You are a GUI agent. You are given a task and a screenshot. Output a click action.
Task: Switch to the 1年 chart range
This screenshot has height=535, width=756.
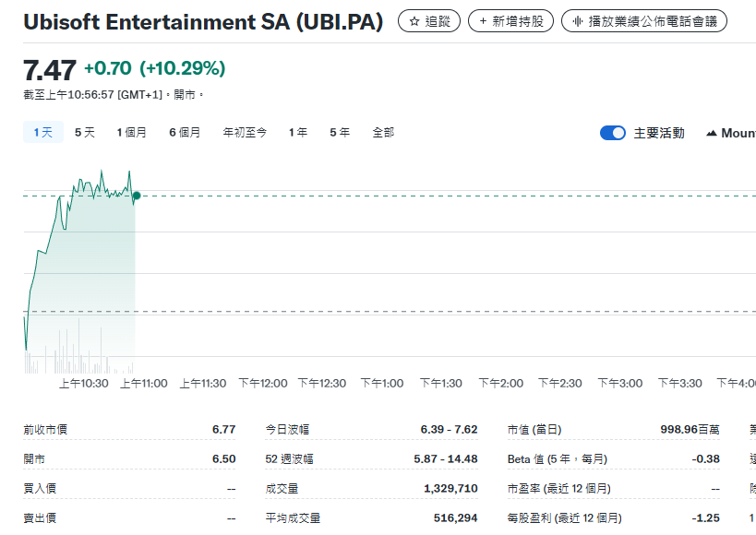298,133
